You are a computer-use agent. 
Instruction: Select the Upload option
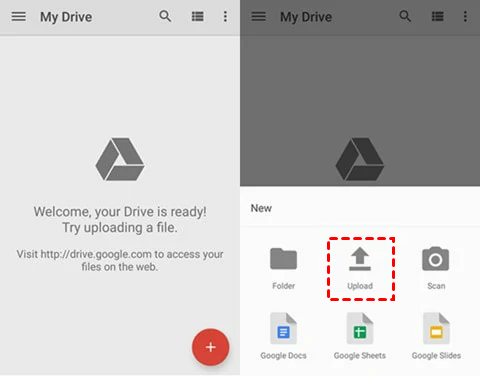[x=360, y=268]
